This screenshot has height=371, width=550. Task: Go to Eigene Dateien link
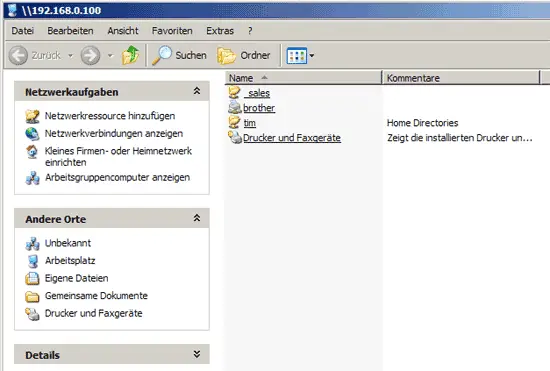click(x=76, y=278)
